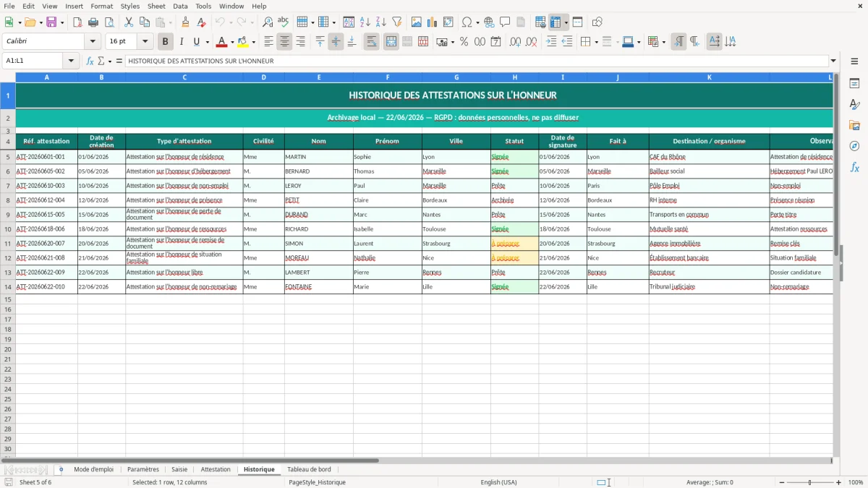Screen dimensions: 868x488
Task: Open the Sheet menu
Action: pyautogui.click(x=156, y=6)
